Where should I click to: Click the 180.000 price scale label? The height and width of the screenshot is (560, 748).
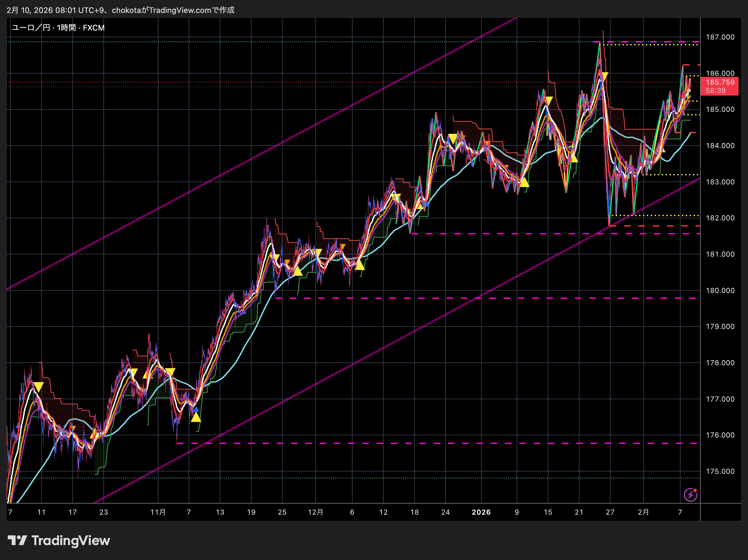[x=720, y=290]
